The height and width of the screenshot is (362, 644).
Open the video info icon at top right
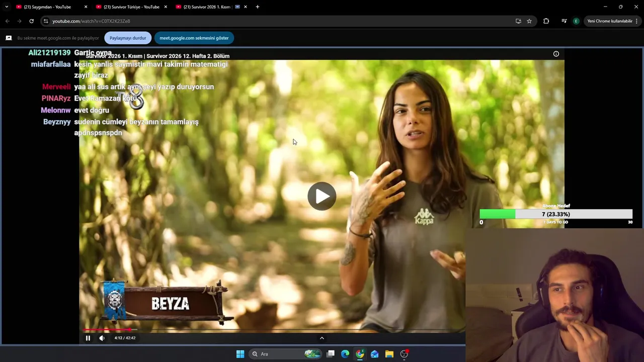click(x=556, y=54)
